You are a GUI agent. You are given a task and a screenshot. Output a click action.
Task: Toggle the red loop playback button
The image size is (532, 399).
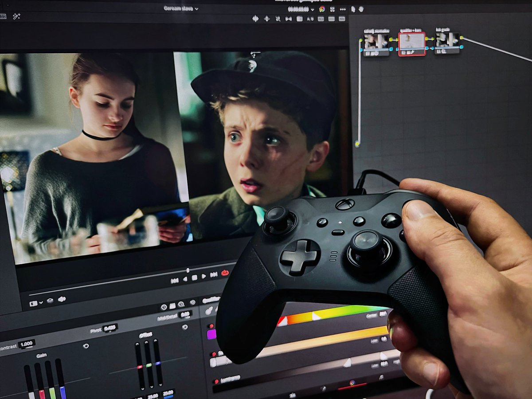coord(225,273)
